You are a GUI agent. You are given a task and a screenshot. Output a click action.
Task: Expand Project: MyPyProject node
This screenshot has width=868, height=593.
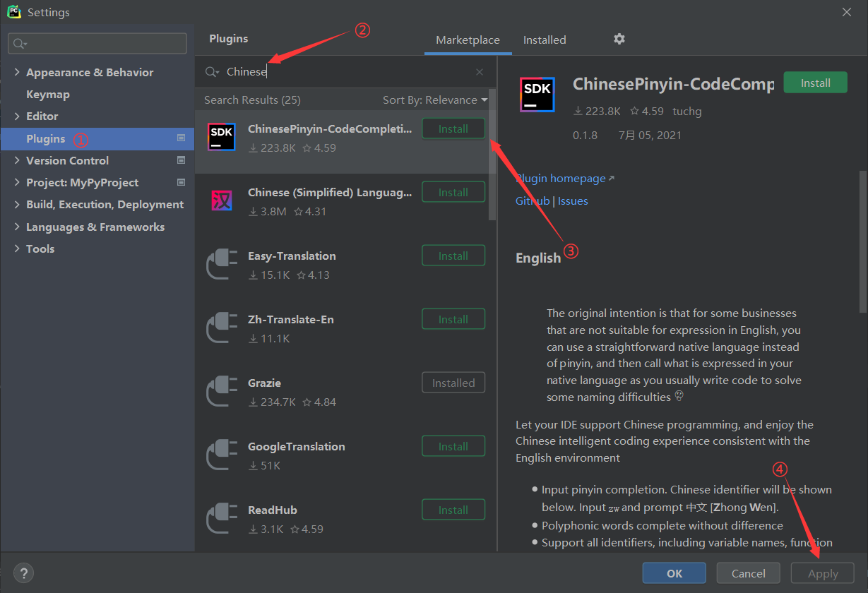(17, 182)
